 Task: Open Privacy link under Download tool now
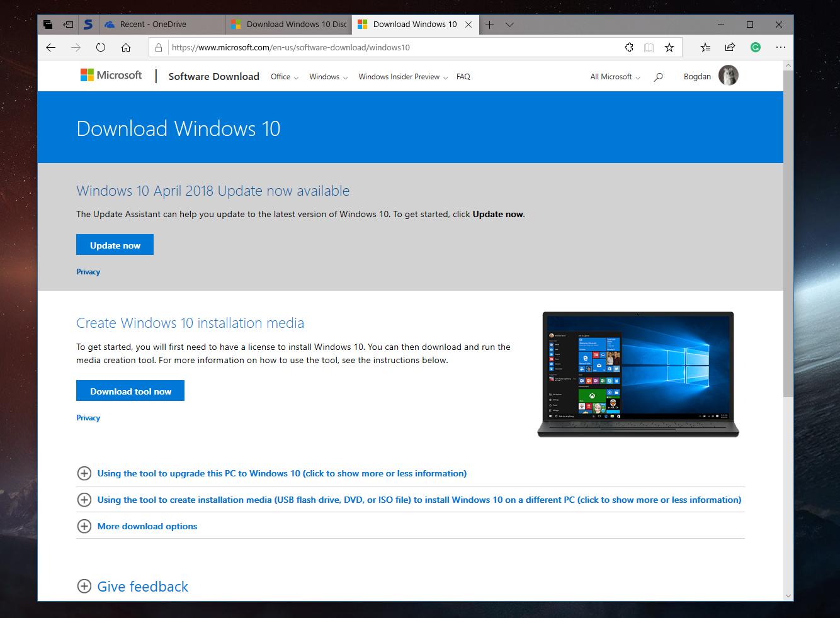click(88, 418)
